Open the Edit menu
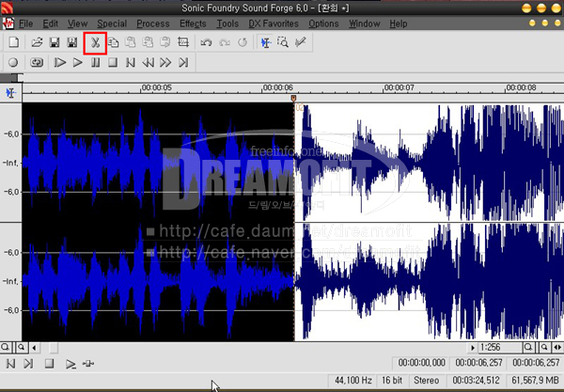This screenshot has width=564, height=392. pyautogui.click(x=51, y=24)
